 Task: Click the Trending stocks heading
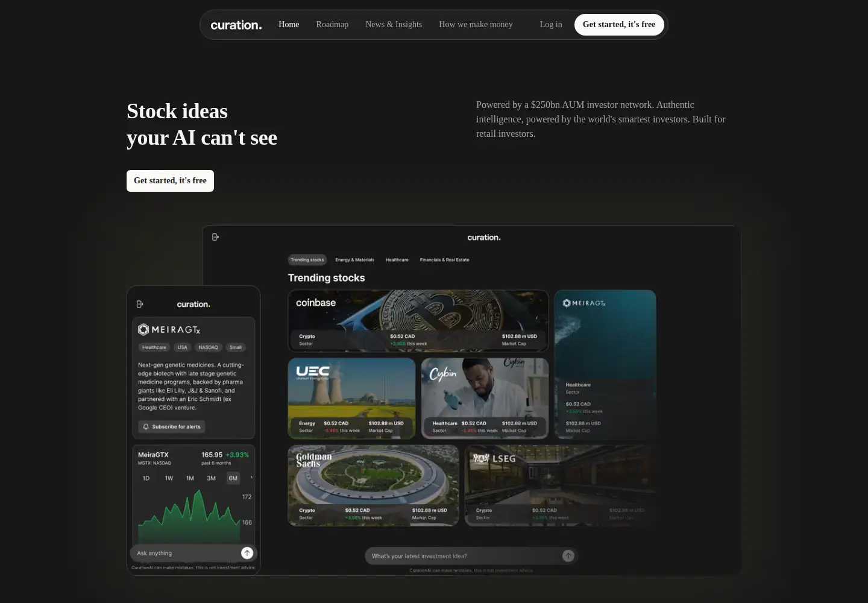click(326, 278)
